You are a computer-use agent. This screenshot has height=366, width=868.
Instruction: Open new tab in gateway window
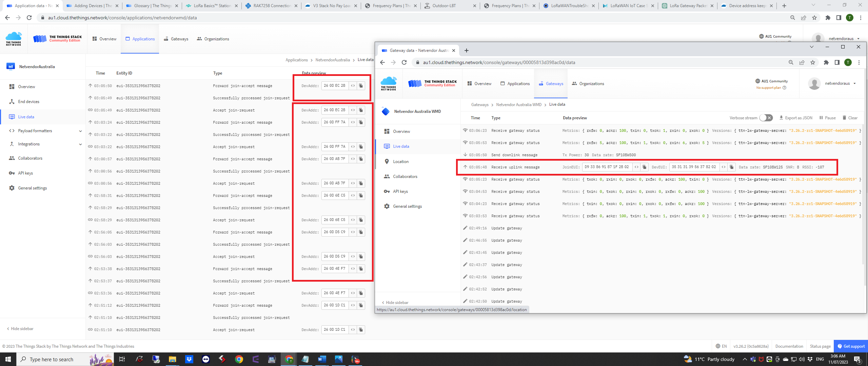tap(467, 50)
